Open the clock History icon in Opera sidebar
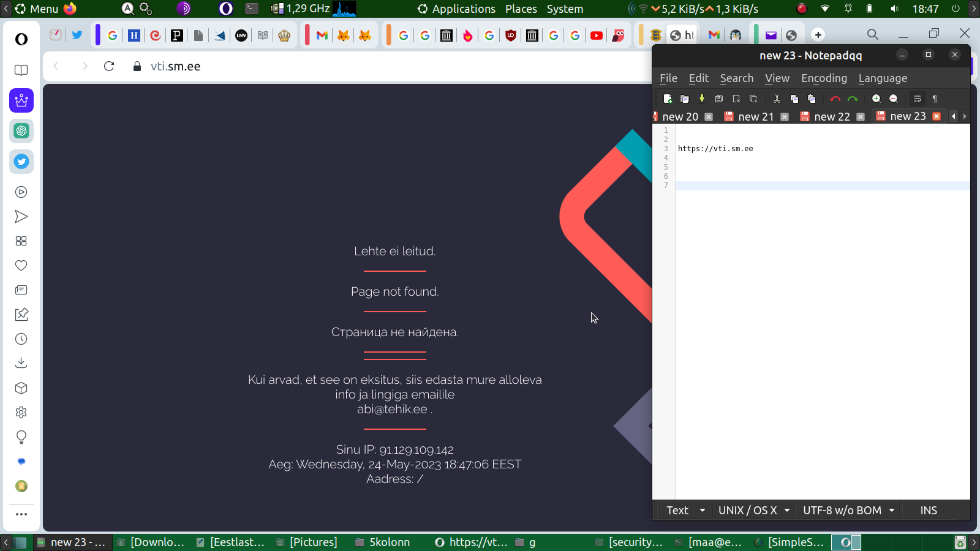Screen dimensions: 980x551 click(x=21, y=339)
